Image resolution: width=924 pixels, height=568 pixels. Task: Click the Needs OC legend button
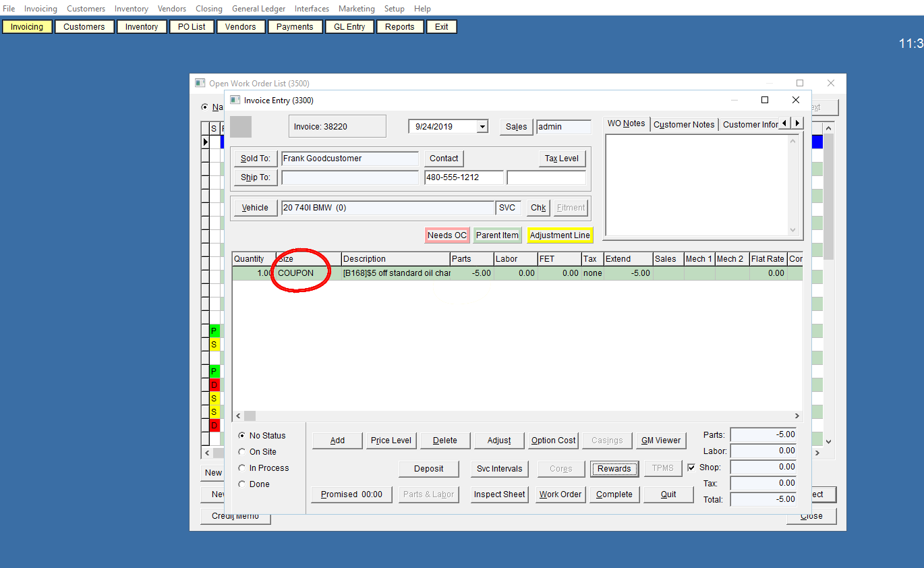447,235
